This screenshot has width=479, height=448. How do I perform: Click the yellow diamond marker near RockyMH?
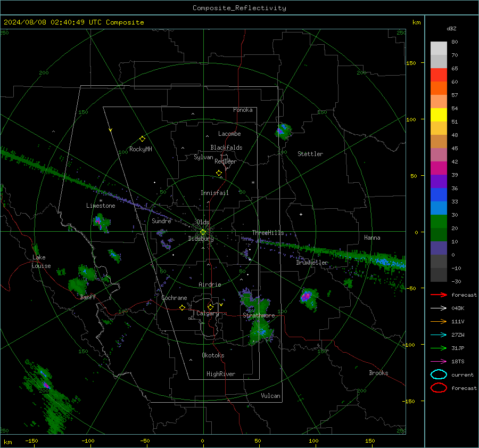(x=142, y=139)
